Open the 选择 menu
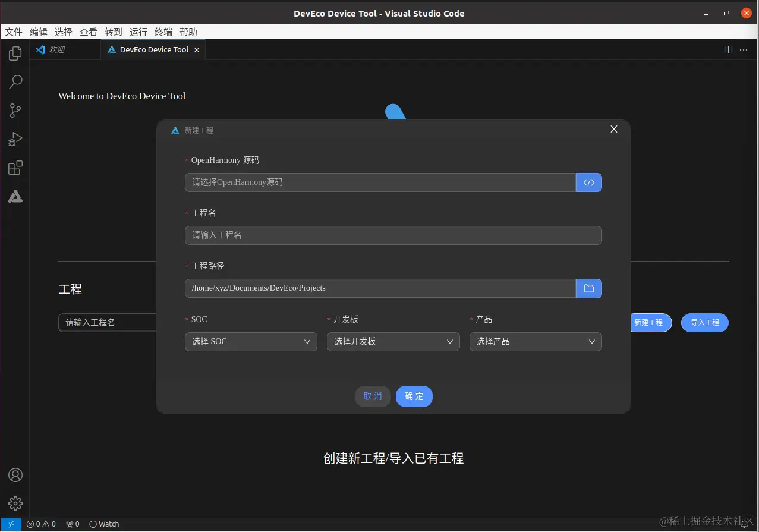The image size is (759, 532). tap(64, 32)
